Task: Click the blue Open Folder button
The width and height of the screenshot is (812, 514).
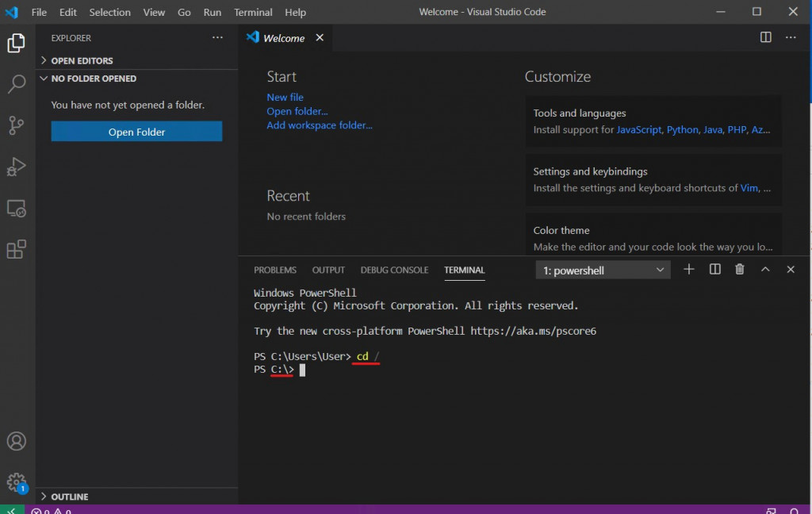Action: pyautogui.click(x=136, y=132)
